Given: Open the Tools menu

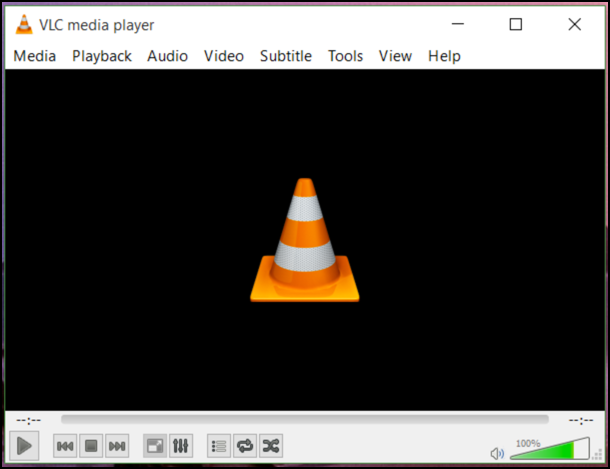Looking at the screenshot, I should [345, 56].
